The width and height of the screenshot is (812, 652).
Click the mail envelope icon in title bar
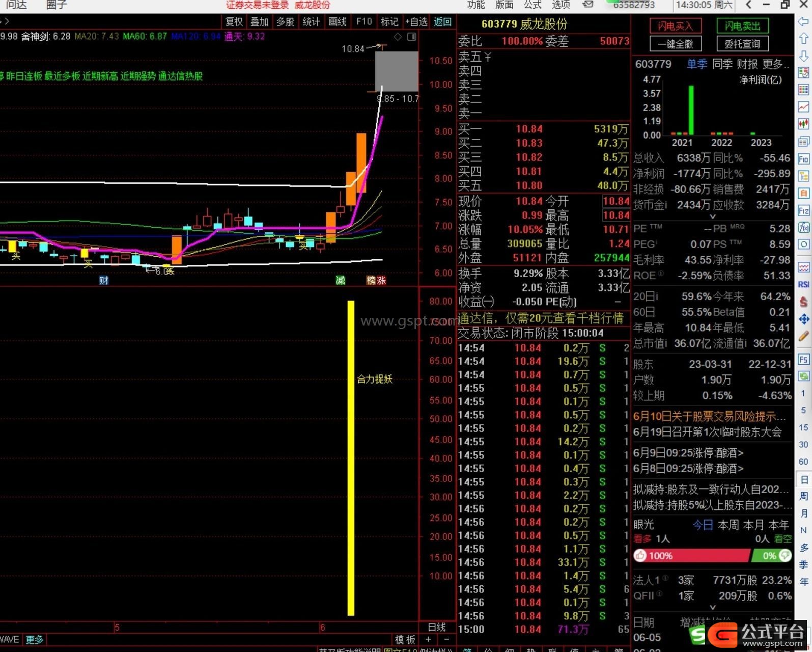[588, 5]
